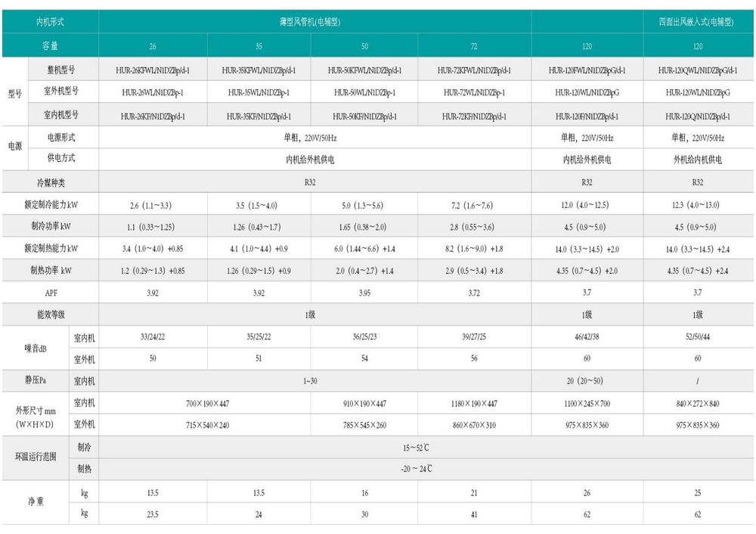
Task: Select cooling capacity 2.6 (1.1~3.3)
Action: tap(150, 206)
